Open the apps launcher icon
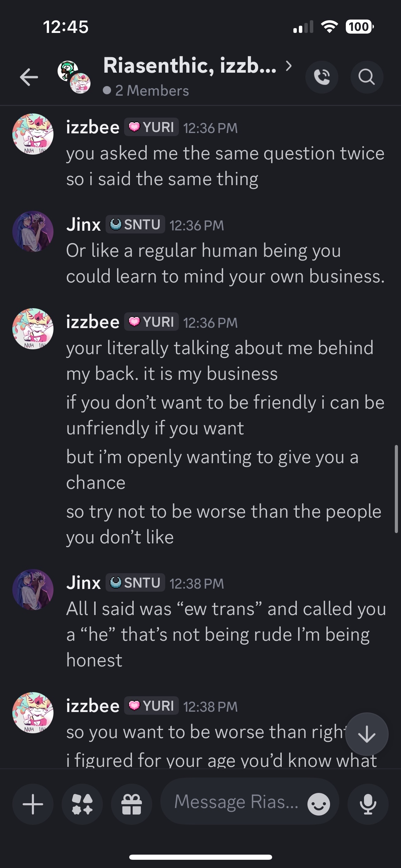401x868 pixels. click(82, 804)
